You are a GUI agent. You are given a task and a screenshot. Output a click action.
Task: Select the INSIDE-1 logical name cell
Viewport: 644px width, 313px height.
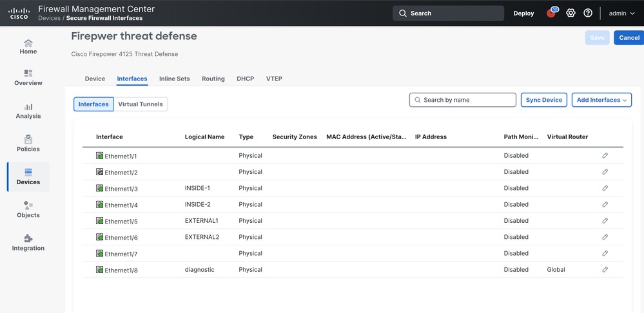[197, 188]
